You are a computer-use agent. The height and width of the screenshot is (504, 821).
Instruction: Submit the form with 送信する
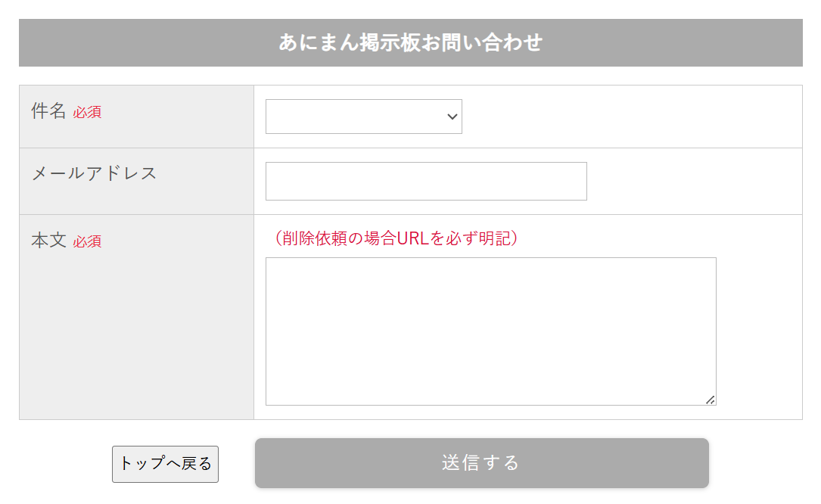tap(481, 462)
